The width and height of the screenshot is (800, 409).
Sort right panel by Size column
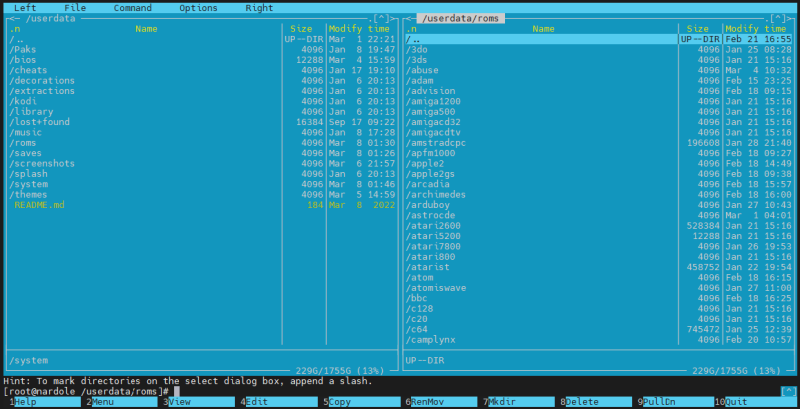tap(697, 29)
